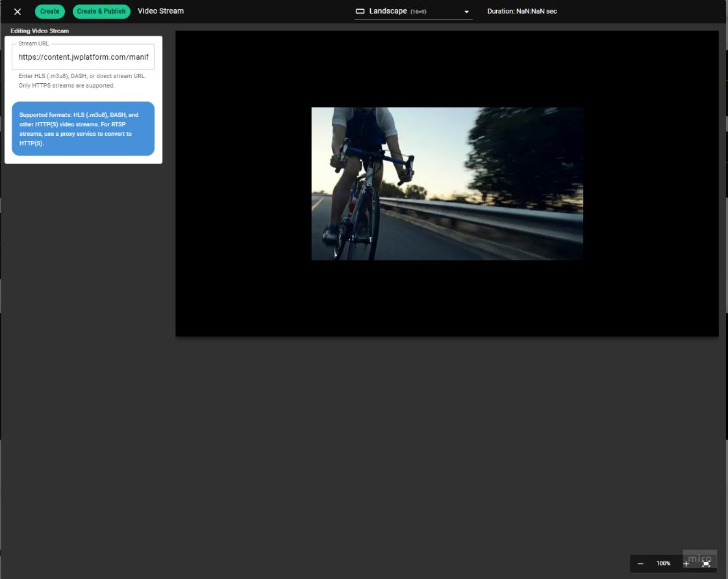Click the Video Stream title in the toolbar
This screenshot has height=579, width=728.
[160, 11]
